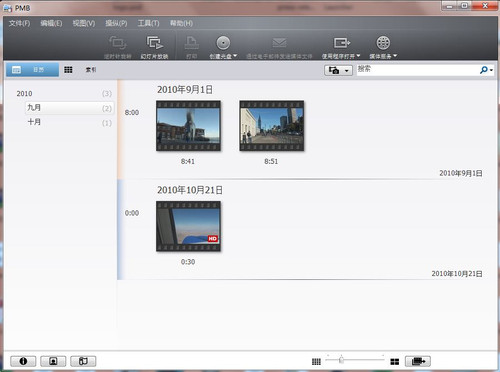Click the (3) count beside 2010

(x=107, y=94)
